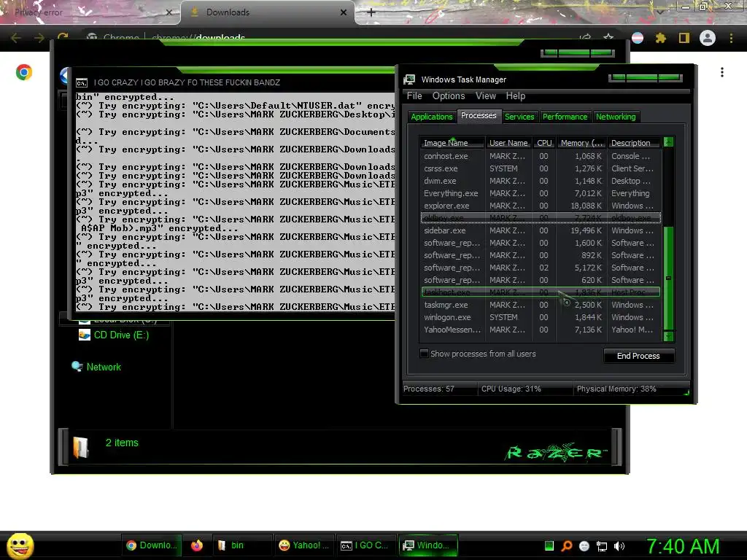Click the process list scroll up arrow
The height and width of the screenshot is (560, 747).
[x=668, y=142]
